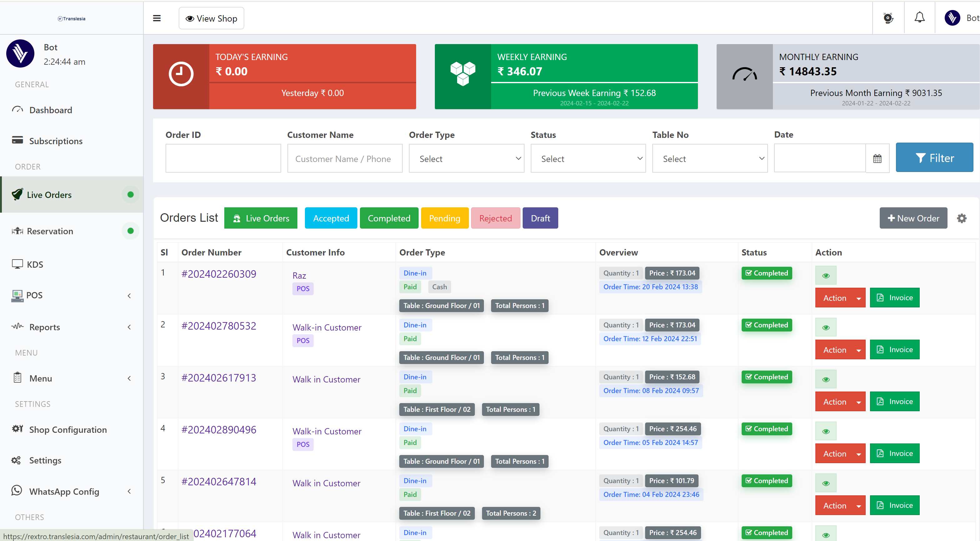This screenshot has width=980, height=541.
Task: Switch to the Pending orders tab
Action: pos(444,218)
